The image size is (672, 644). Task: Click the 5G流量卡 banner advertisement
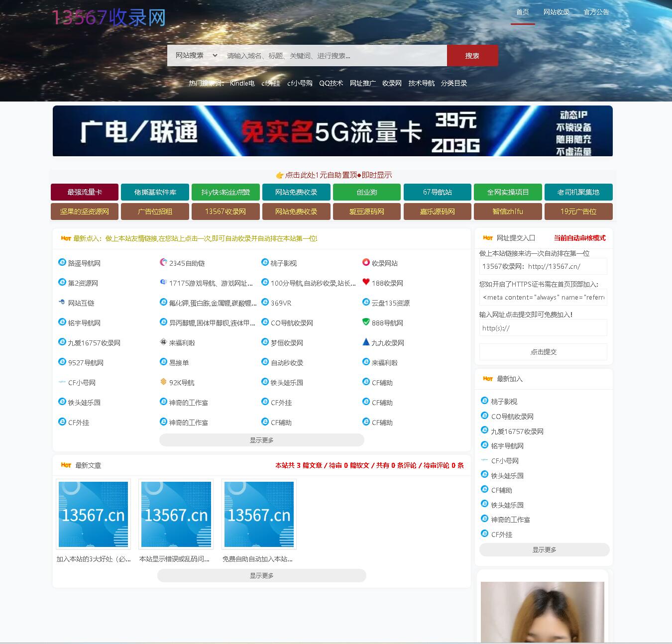[x=333, y=131]
